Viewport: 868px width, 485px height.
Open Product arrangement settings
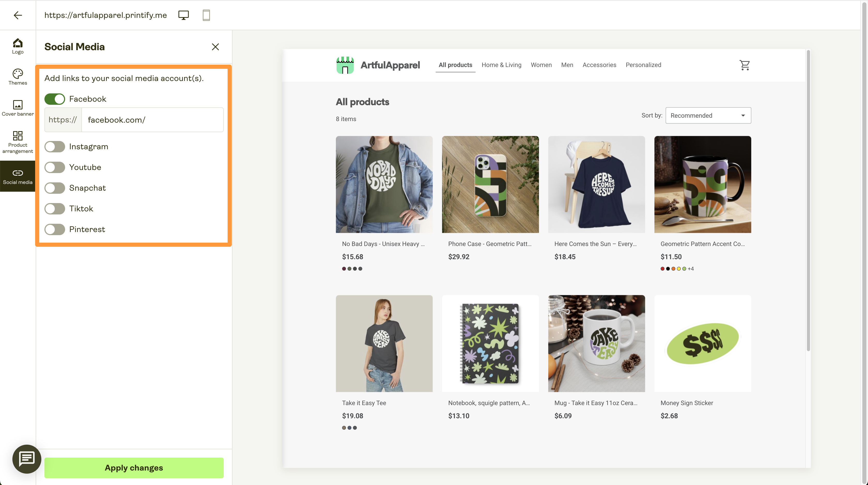click(x=18, y=142)
